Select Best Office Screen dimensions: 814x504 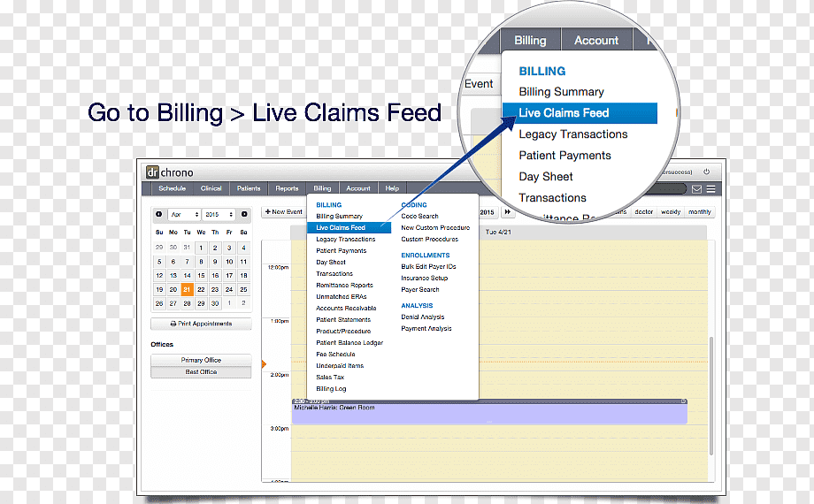[201, 371]
